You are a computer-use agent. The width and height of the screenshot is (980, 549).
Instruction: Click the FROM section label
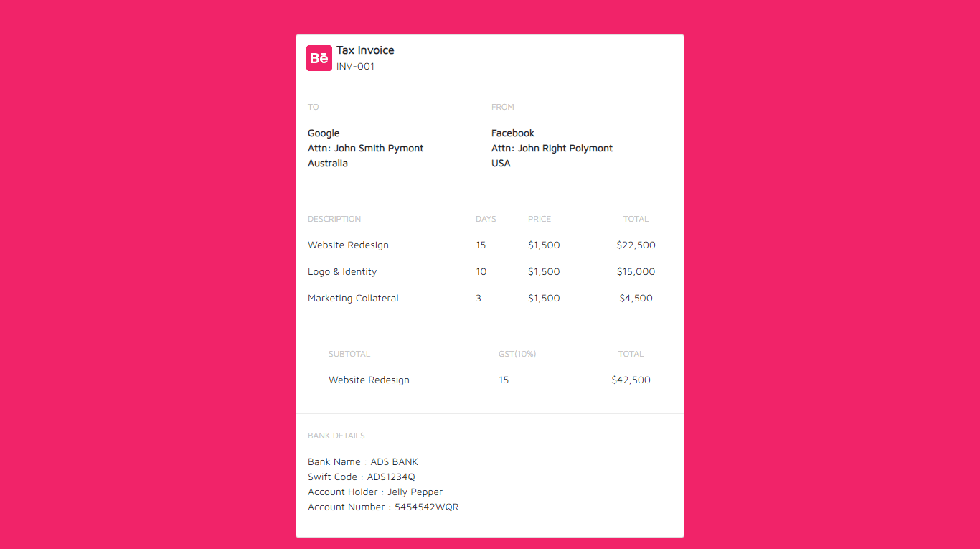coord(503,106)
